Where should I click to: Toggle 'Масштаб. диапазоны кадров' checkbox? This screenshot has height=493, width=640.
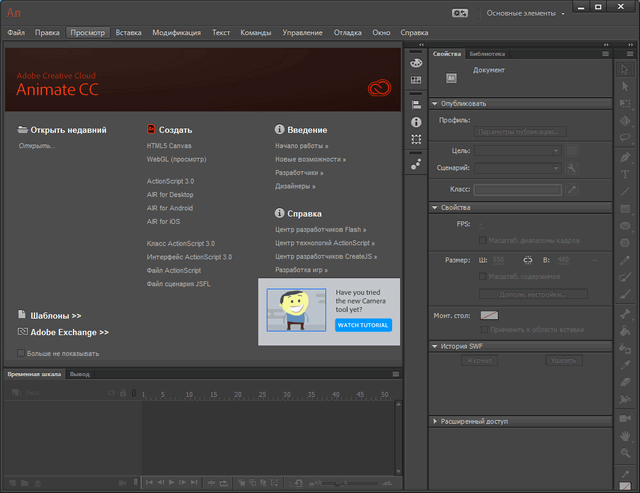coord(482,240)
